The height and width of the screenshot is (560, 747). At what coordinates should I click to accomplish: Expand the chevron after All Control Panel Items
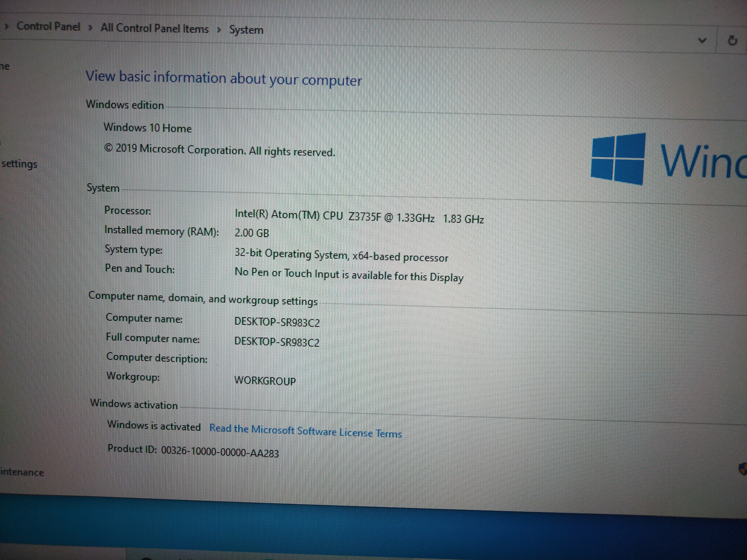[219, 30]
